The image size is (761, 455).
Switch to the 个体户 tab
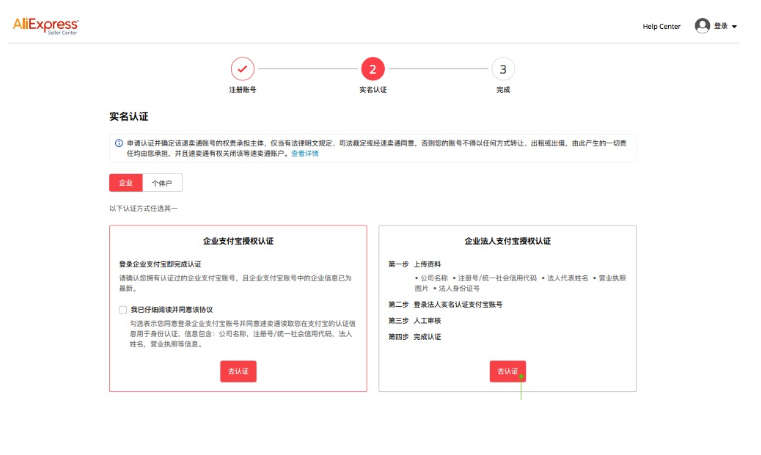[x=162, y=183]
